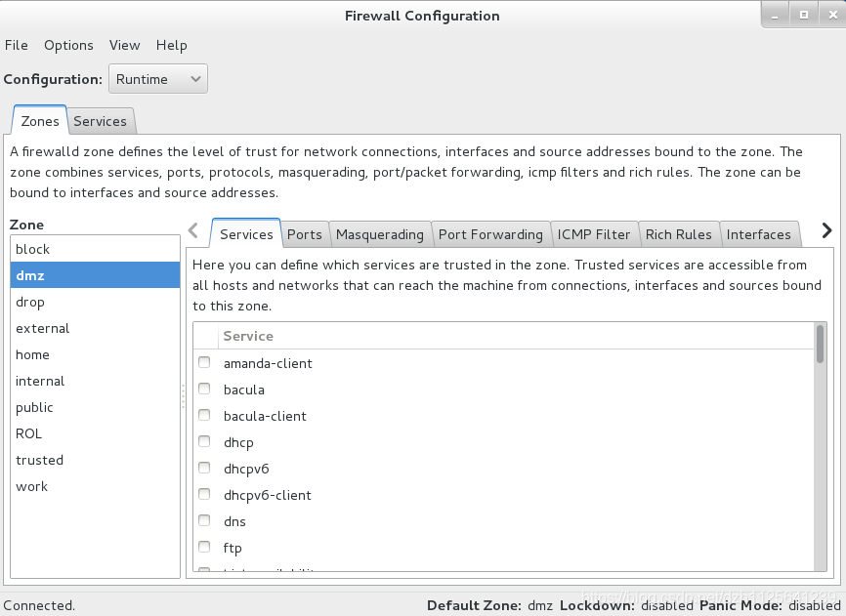Click the left arrow to scroll zone tabs
Viewport: 846px width, 616px height.
(x=193, y=230)
